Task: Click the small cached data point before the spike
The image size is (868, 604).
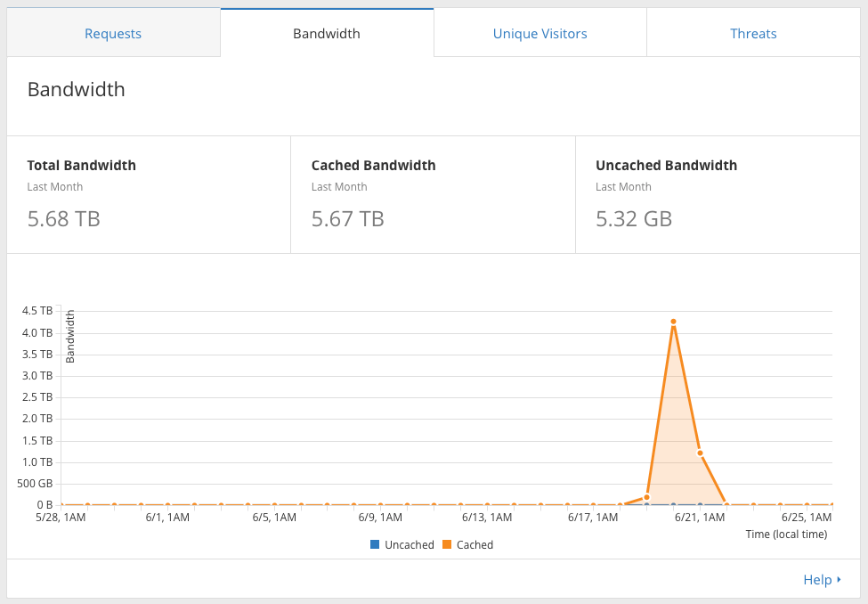Action: tap(646, 497)
